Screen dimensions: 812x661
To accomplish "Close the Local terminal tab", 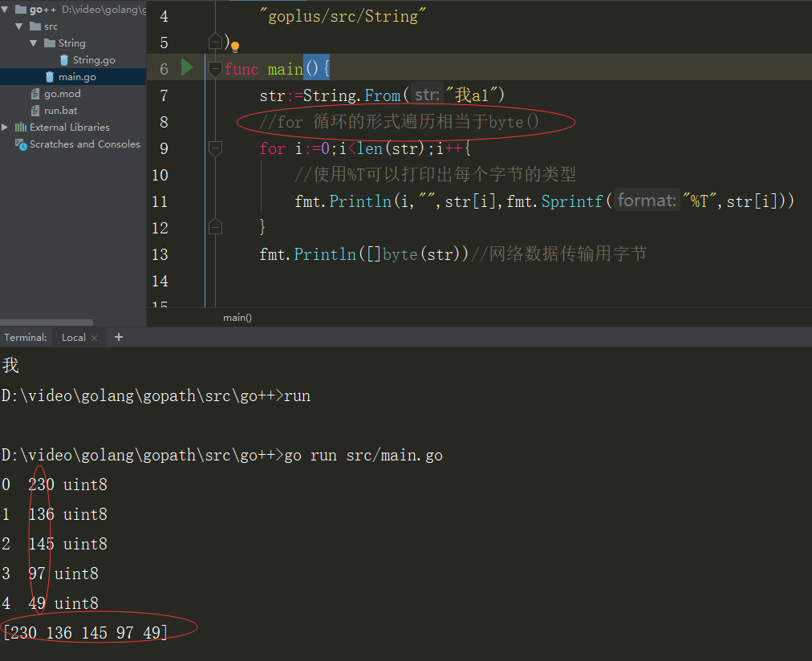I will (94, 338).
